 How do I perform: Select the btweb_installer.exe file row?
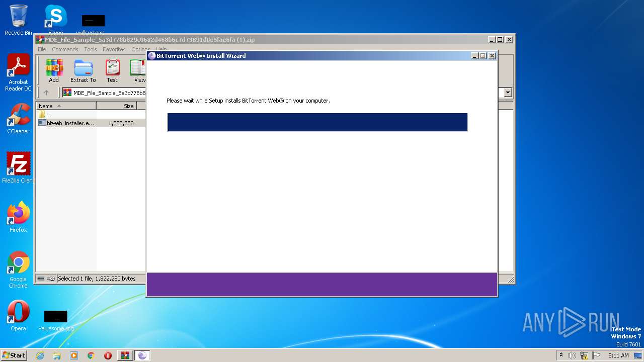pos(91,123)
